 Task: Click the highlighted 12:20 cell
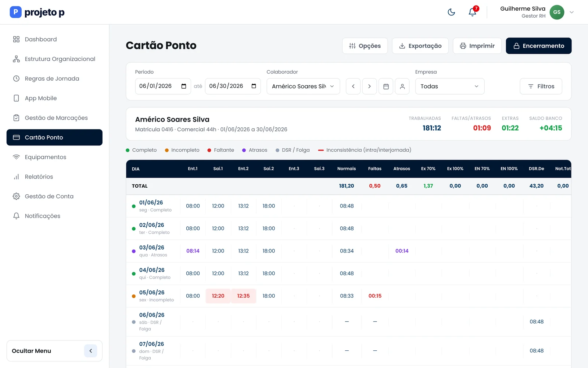218,296
